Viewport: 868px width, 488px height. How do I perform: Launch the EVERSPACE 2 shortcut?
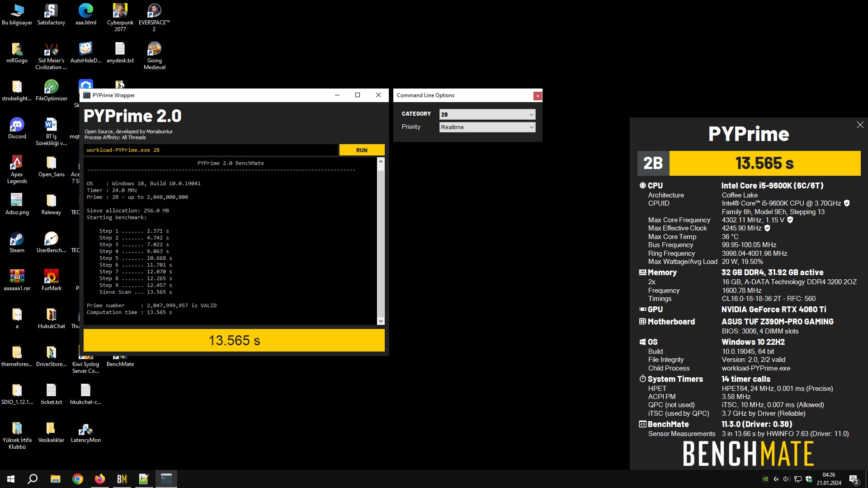click(x=154, y=18)
